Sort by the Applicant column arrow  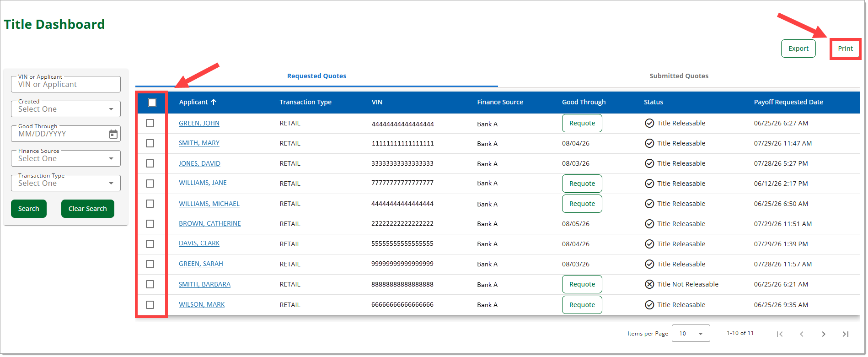[214, 102]
